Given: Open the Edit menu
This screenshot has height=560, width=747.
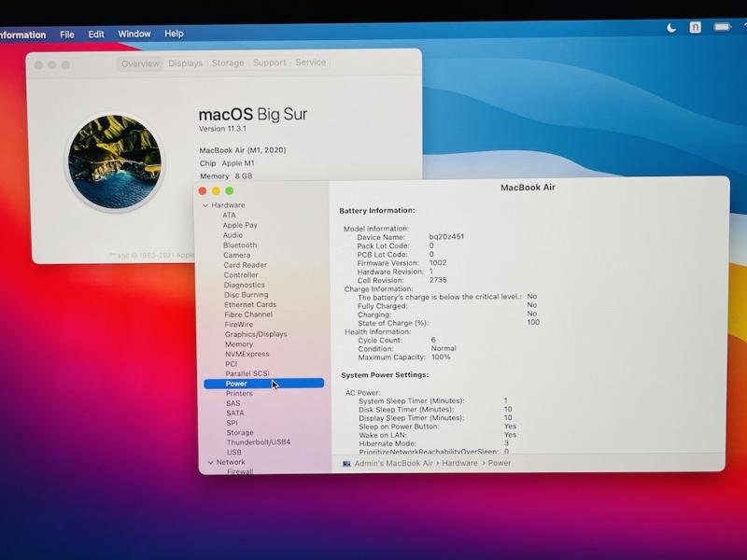Looking at the screenshot, I should (x=96, y=35).
